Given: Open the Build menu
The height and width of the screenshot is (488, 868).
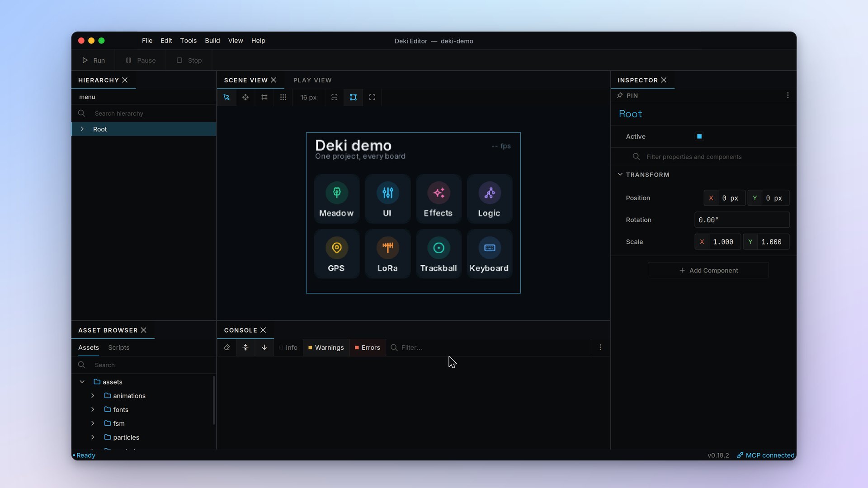Looking at the screenshot, I should [x=212, y=41].
